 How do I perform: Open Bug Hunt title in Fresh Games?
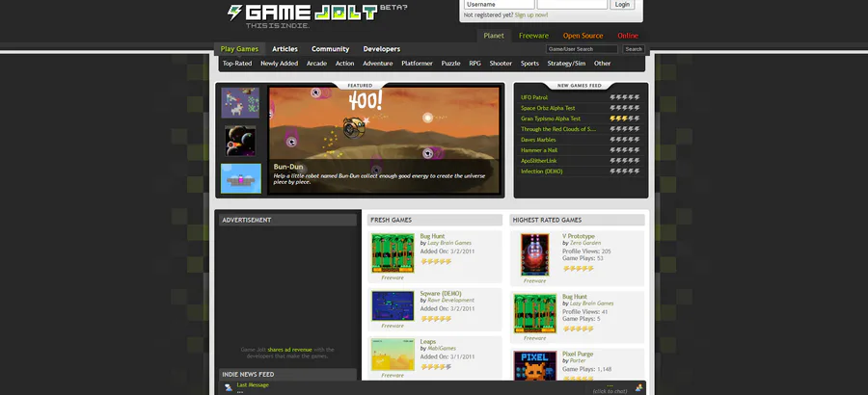pos(432,236)
